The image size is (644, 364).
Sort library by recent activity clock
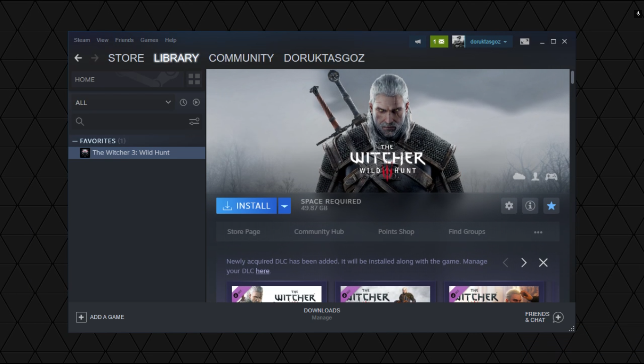[183, 102]
